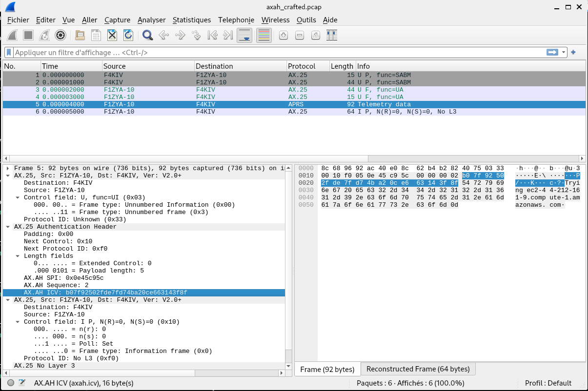Image resolution: width=588 pixels, height=391 pixels.
Task: Toggle auto-scroll during live capture
Action: tap(244, 35)
